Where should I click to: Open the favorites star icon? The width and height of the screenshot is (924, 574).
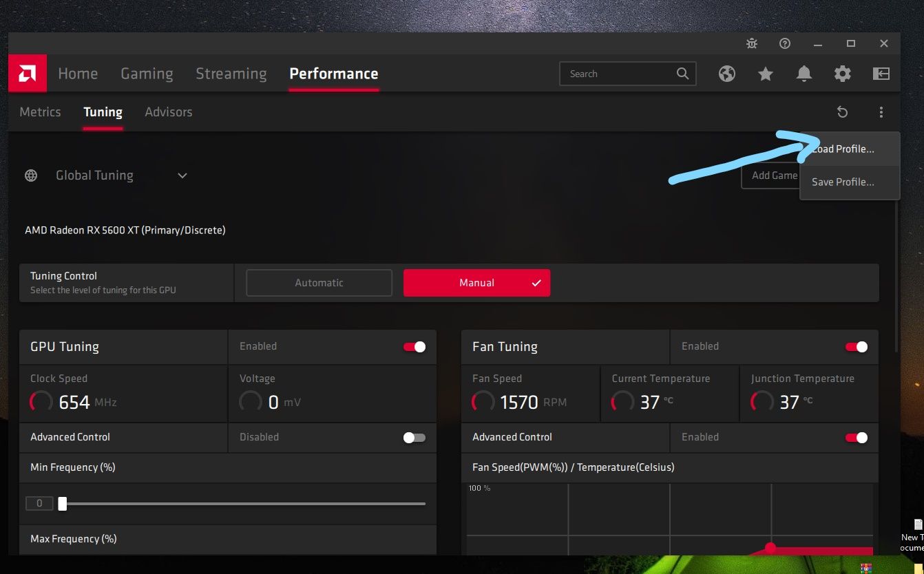tap(766, 74)
